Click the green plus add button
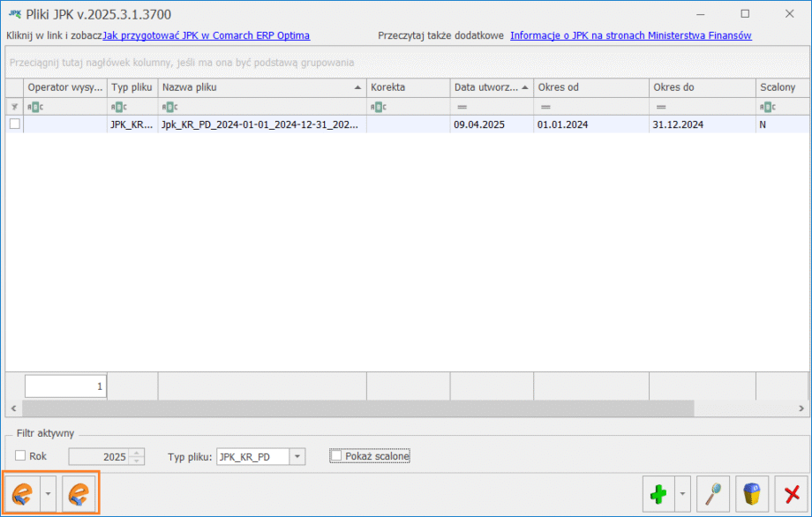 (x=658, y=494)
